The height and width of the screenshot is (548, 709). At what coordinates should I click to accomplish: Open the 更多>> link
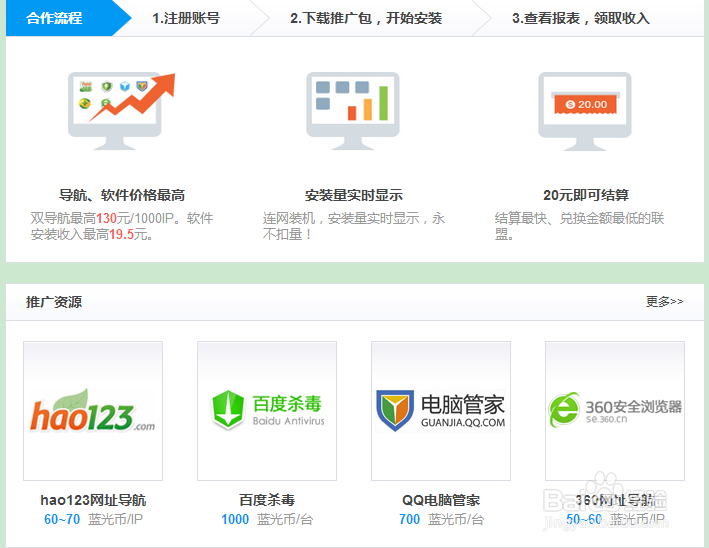click(664, 302)
